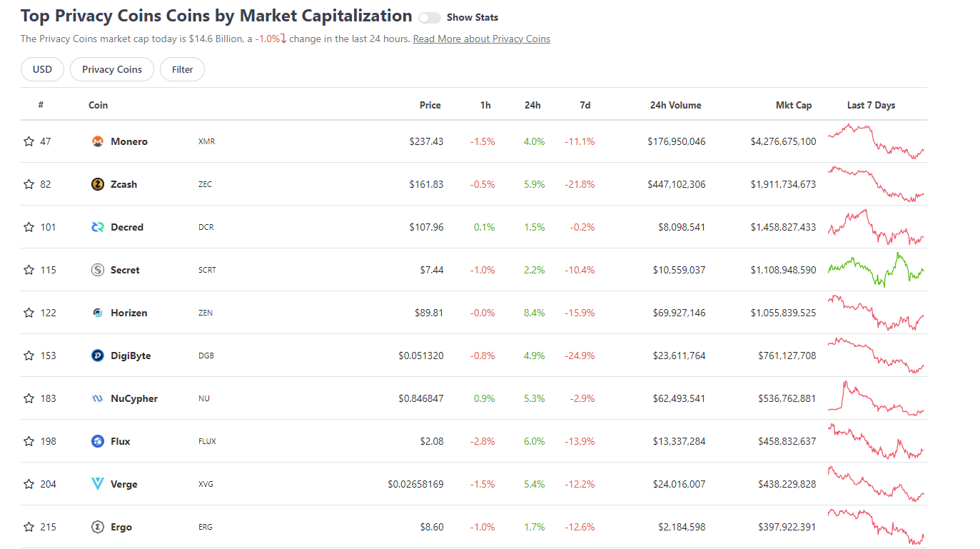Screen dimensions: 980x549
Task: Click the Decred logo icon
Action: click(98, 227)
